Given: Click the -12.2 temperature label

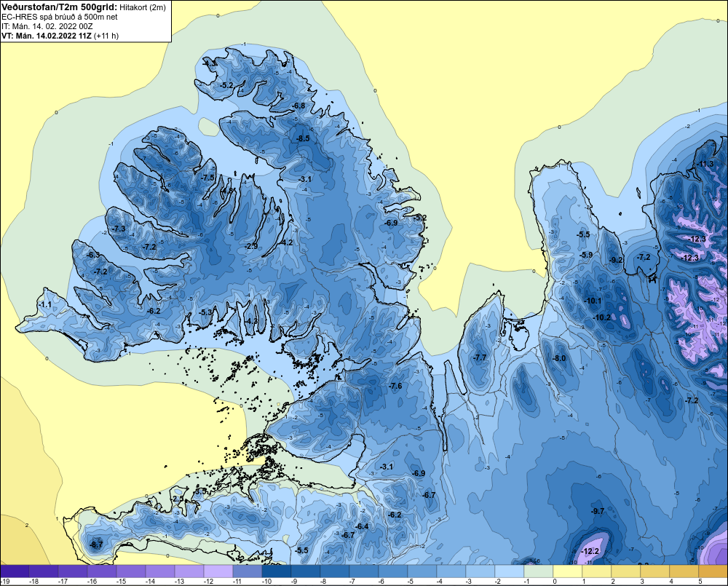Looking at the screenshot, I should [590, 552].
